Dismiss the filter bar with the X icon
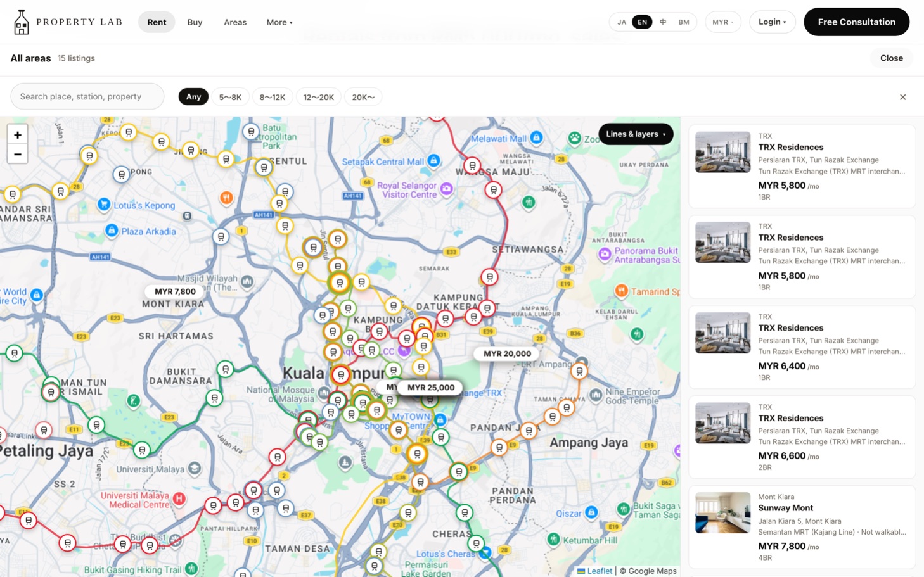Viewport: 924px width, 577px height. click(902, 97)
